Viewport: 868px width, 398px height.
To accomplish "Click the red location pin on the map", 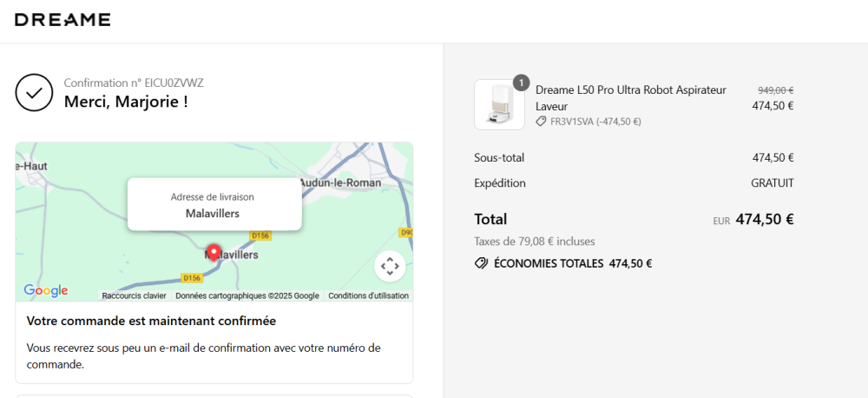I will click(213, 253).
